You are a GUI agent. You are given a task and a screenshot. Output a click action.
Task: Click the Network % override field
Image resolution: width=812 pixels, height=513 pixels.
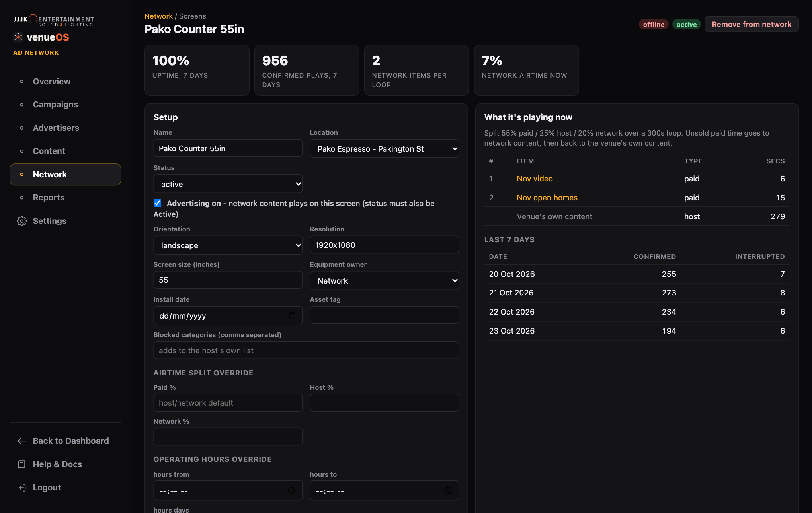pos(228,437)
